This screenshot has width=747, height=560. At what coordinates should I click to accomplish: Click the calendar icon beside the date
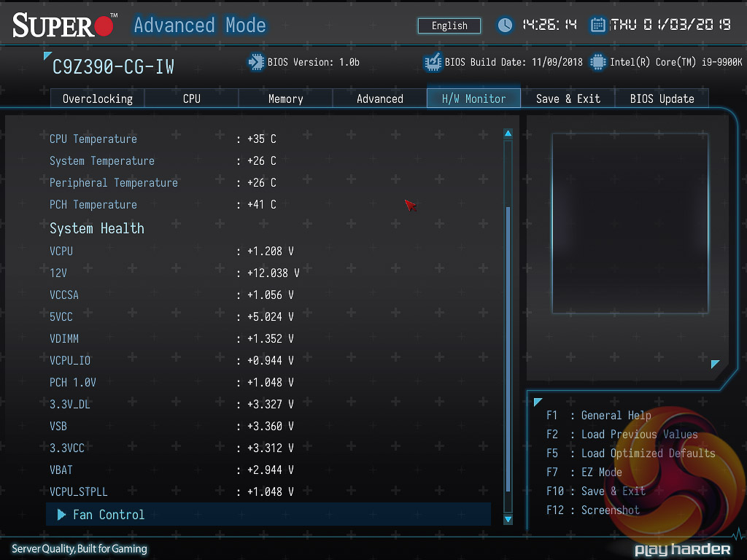pyautogui.click(x=597, y=25)
